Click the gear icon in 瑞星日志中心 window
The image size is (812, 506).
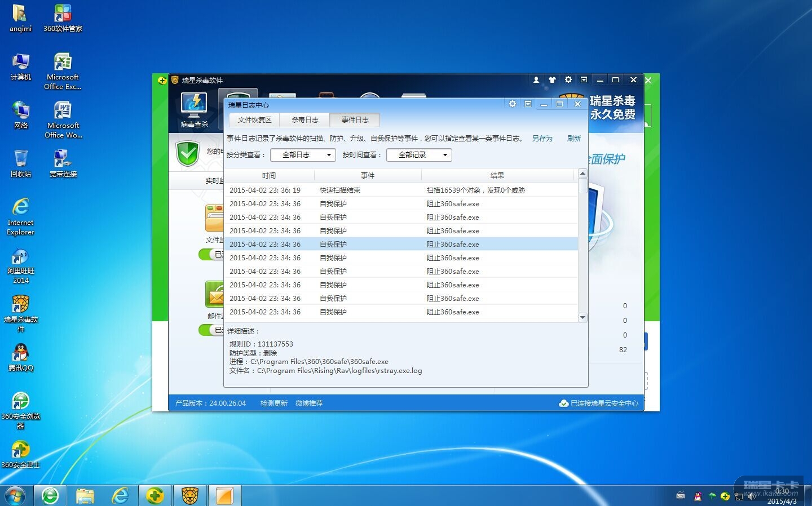[x=512, y=104]
